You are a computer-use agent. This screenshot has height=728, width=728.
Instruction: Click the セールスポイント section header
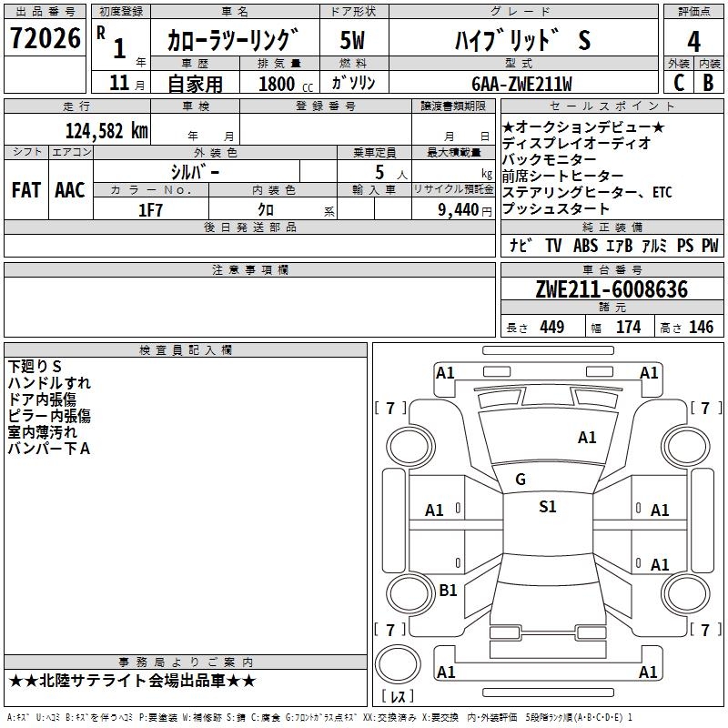coord(612,106)
